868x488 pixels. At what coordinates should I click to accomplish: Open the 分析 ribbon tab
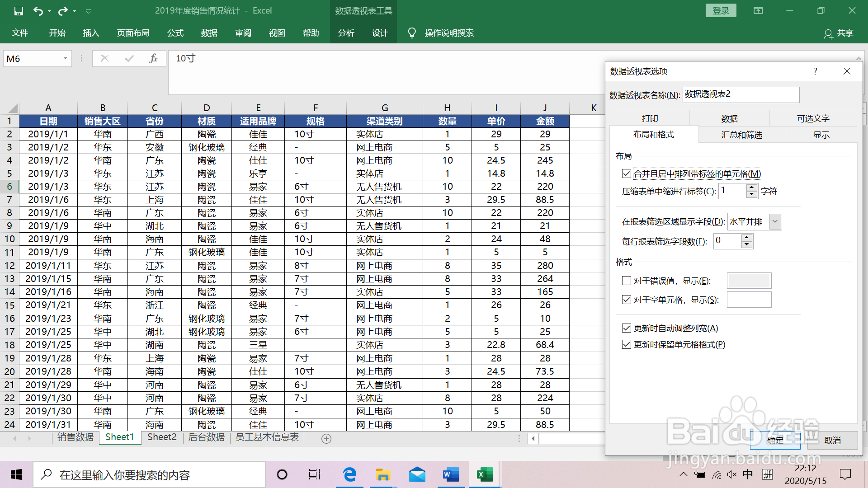click(x=346, y=33)
